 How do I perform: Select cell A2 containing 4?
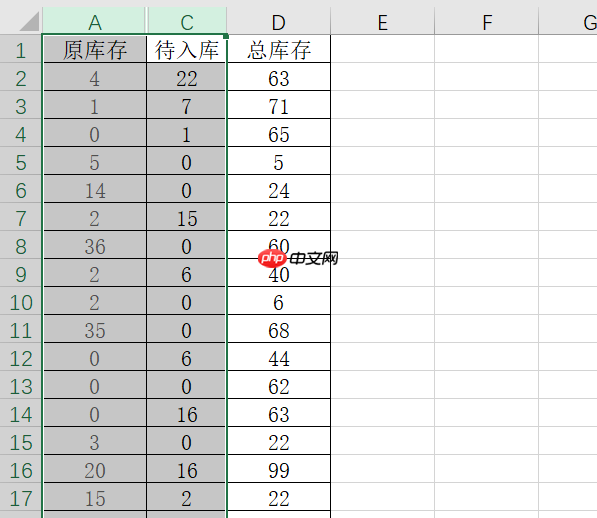pyautogui.click(x=95, y=77)
